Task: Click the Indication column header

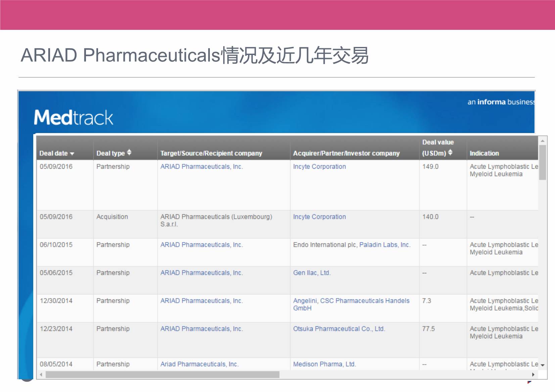Action: [484, 153]
